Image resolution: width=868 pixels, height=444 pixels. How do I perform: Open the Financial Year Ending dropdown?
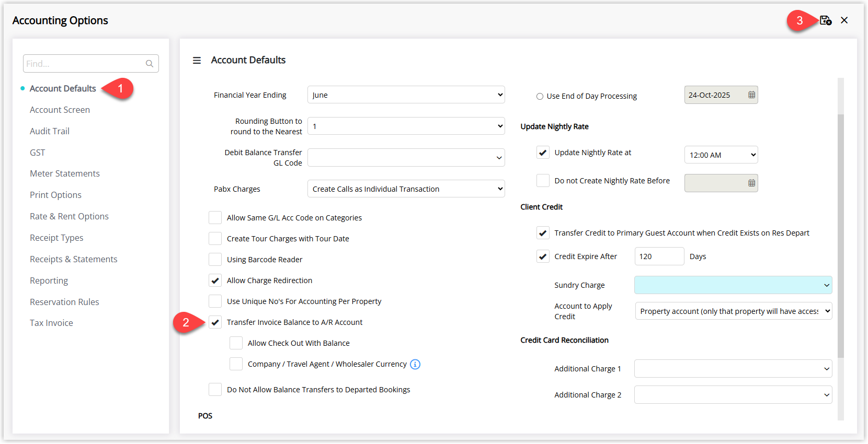pos(406,95)
